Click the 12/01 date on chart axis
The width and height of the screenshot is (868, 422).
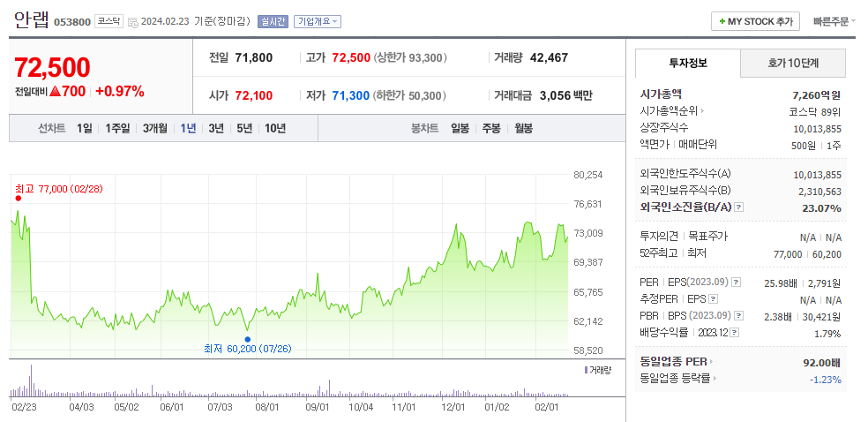[453, 407]
